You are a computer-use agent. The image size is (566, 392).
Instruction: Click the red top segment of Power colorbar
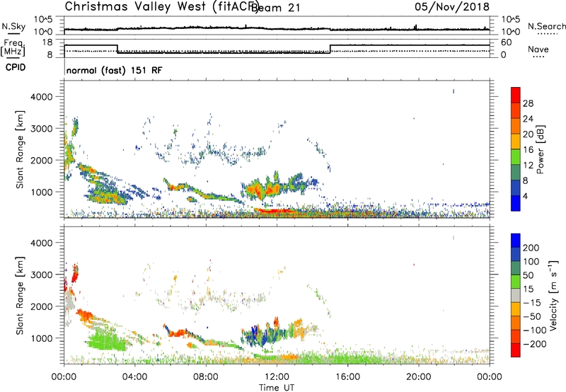click(516, 95)
